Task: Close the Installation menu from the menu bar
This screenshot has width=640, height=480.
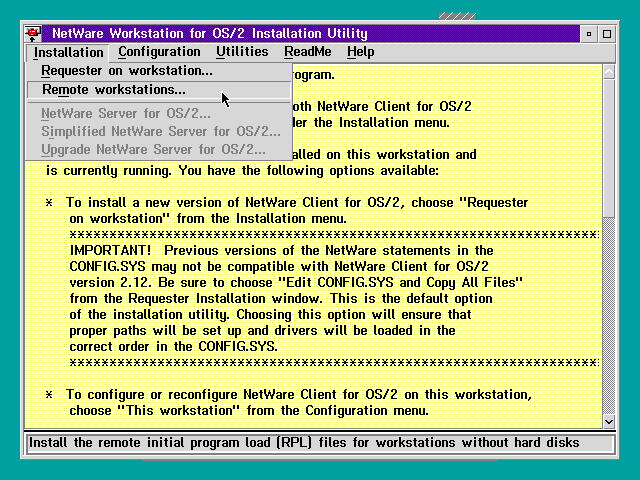Action: 68,52
